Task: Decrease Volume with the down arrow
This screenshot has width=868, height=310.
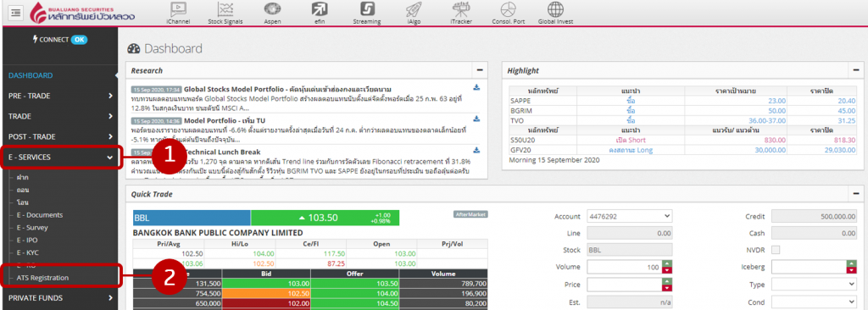Action: click(667, 270)
